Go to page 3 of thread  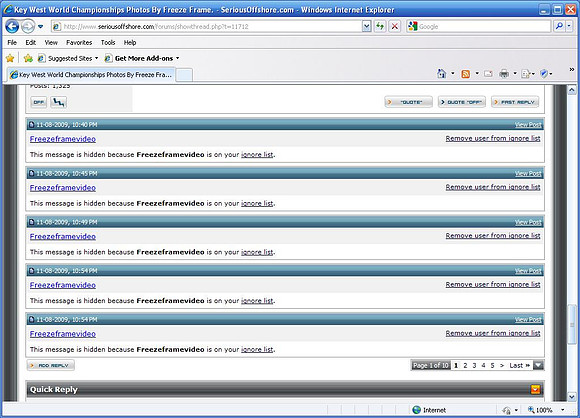tap(474, 365)
